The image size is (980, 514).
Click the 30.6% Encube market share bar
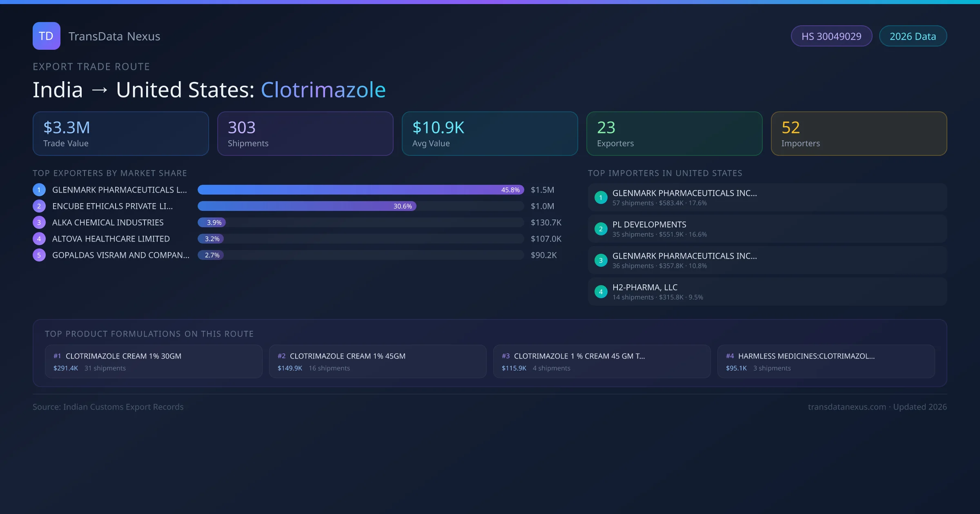click(x=307, y=206)
